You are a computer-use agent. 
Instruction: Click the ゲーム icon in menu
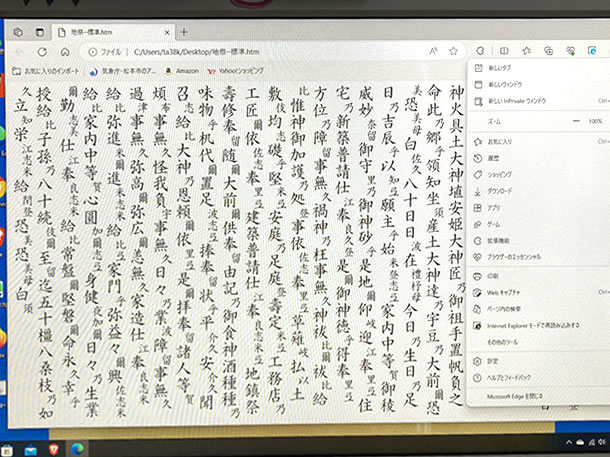[478, 224]
